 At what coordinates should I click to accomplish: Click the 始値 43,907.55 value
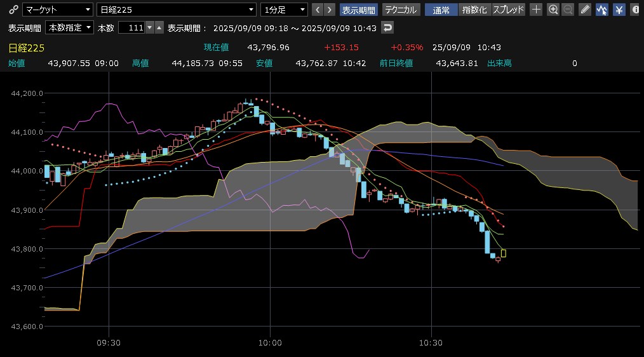[69, 64]
